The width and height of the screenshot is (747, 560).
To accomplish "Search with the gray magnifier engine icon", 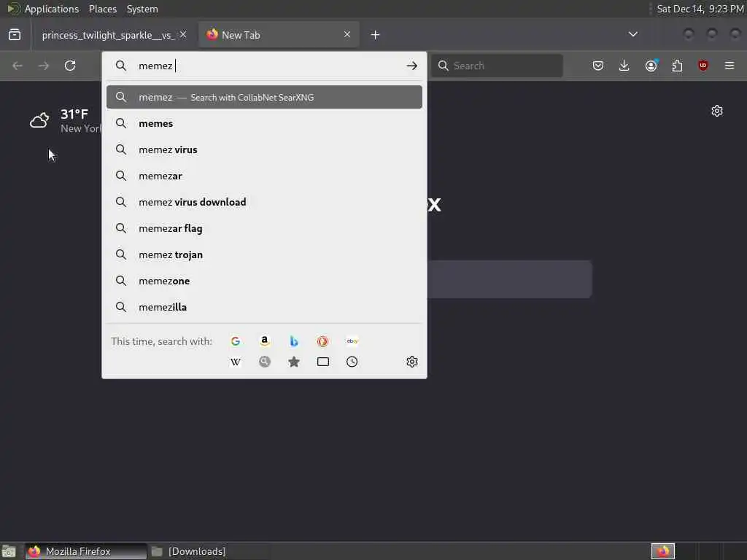I will pos(264,362).
